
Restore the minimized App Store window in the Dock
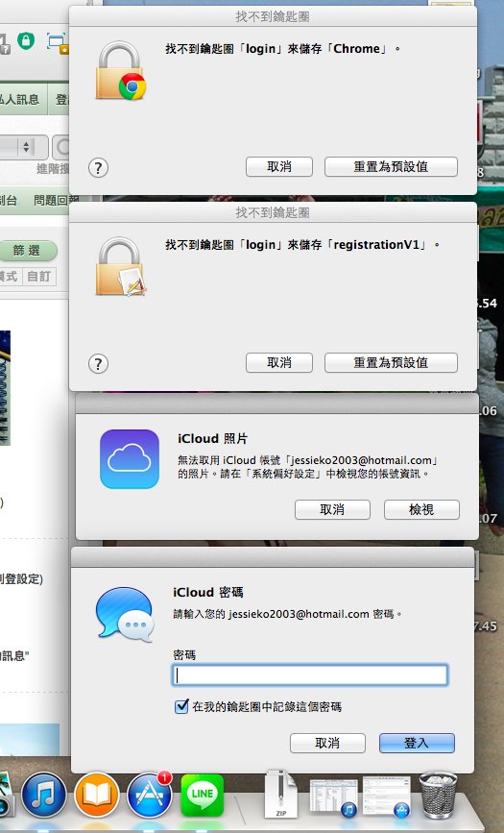(x=387, y=796)
